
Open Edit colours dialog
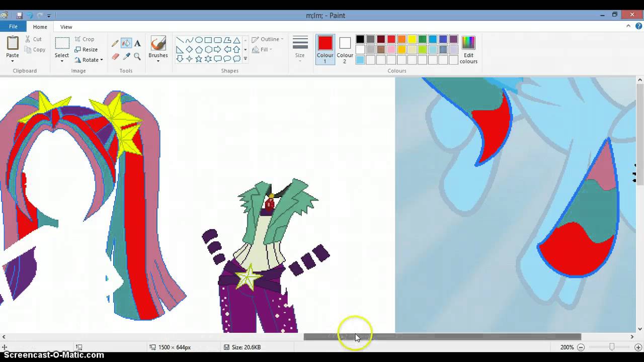click(x=468, y=50)
